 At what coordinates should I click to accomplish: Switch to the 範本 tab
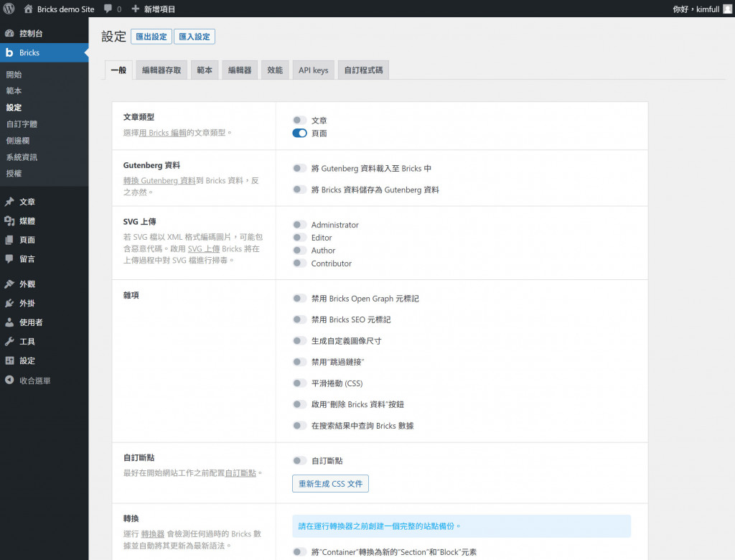click(205, 70)
